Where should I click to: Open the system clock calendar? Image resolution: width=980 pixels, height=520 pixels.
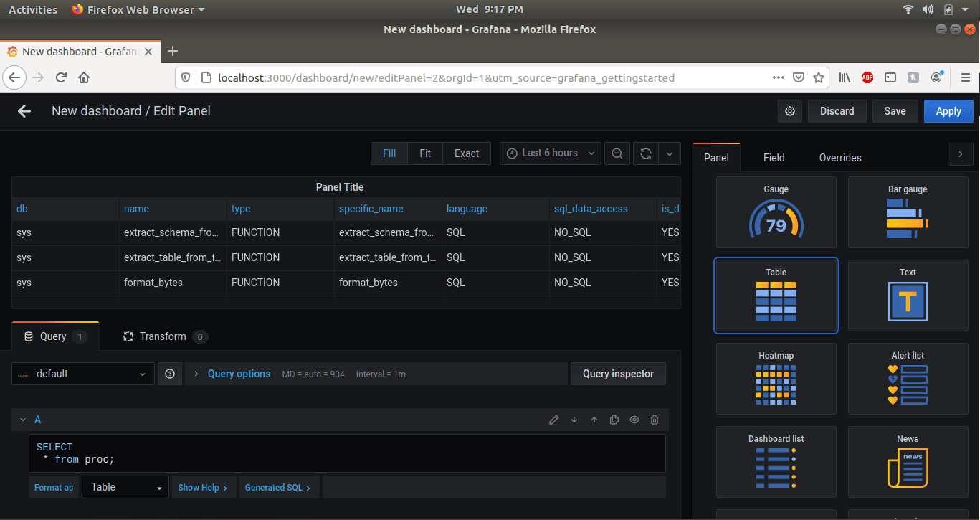[x=490, y=9]
